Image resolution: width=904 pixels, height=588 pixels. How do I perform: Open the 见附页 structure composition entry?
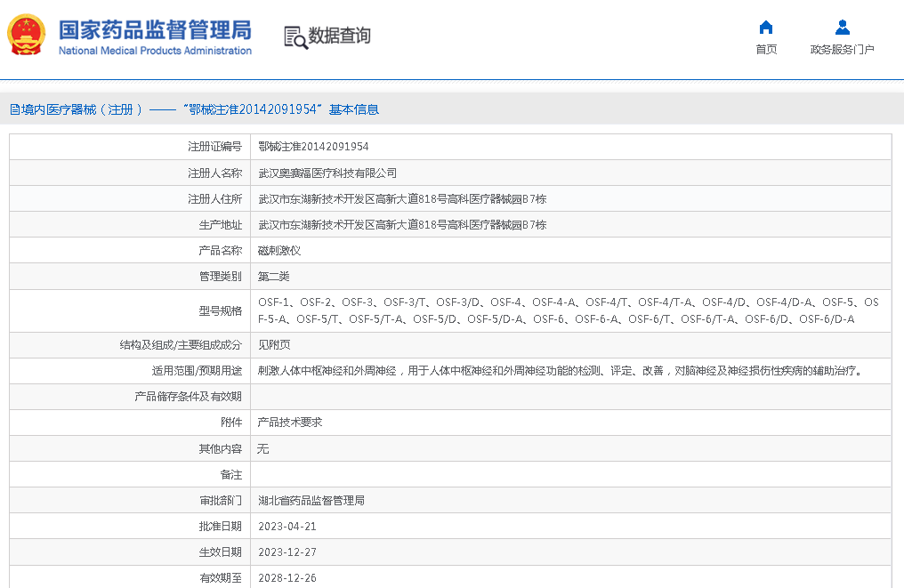pos(274,345)
